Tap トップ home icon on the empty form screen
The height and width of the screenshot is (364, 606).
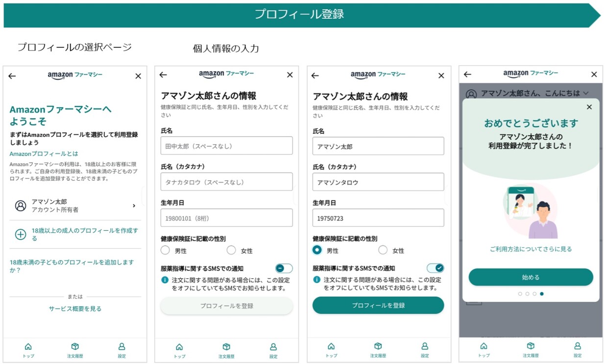(x=179, y=347)
